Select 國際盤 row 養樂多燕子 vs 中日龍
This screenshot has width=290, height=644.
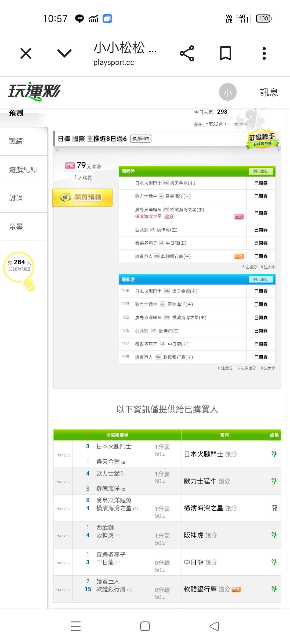pyautogui.click(x=197, y=243)
